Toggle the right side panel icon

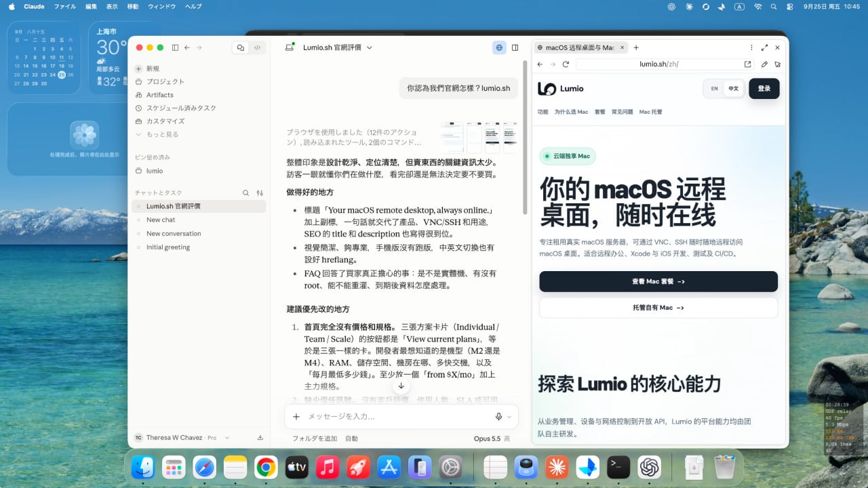point(515,47)
